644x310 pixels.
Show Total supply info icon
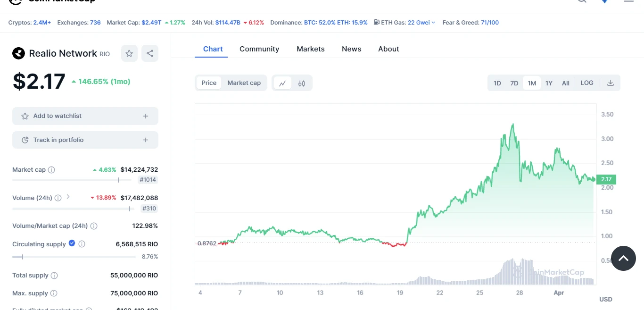(x=54, y=276)
